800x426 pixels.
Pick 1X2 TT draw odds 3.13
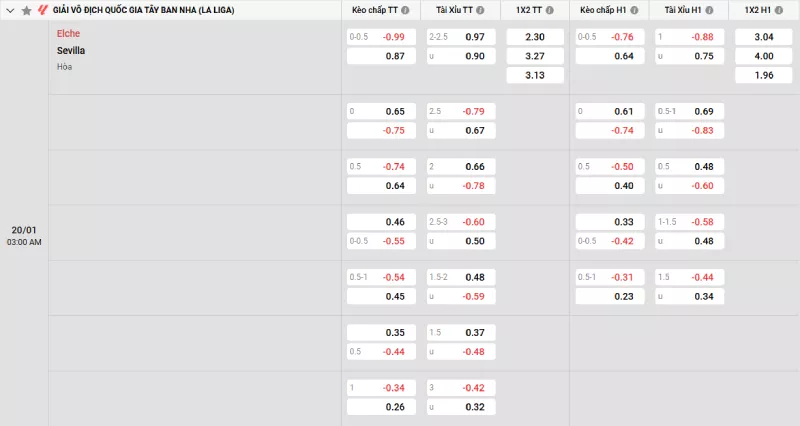click(x=534, y=75)
